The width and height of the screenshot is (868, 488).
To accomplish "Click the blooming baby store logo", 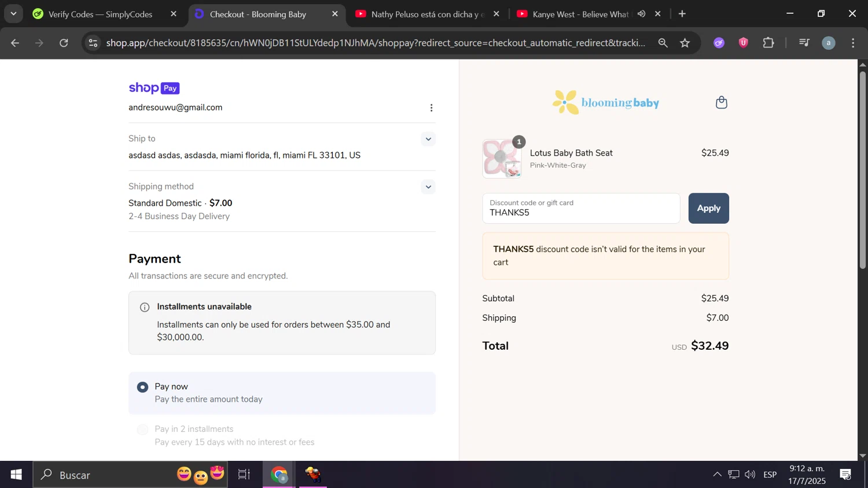I will coord(606,102).
